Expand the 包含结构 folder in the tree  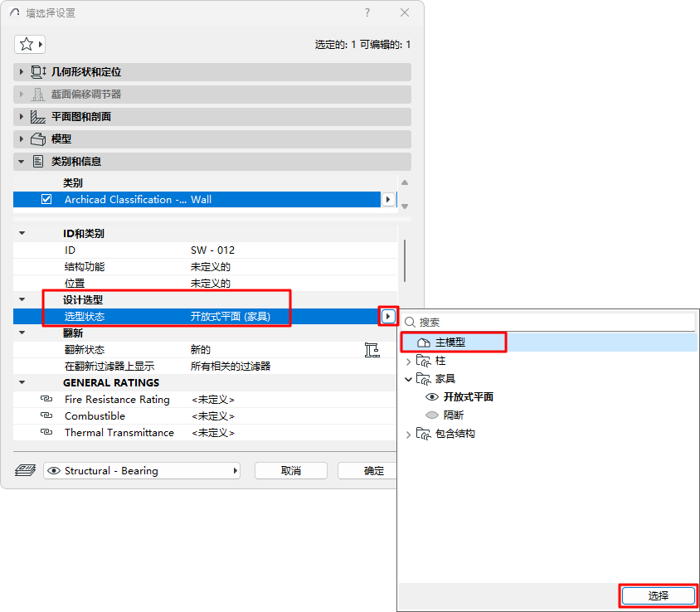pos(408,435)
